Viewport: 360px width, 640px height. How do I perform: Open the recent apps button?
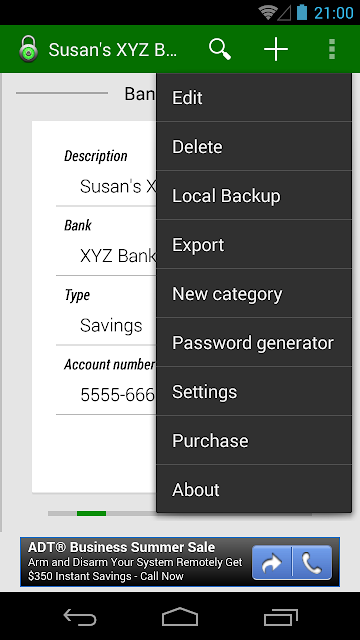point(280,616)
